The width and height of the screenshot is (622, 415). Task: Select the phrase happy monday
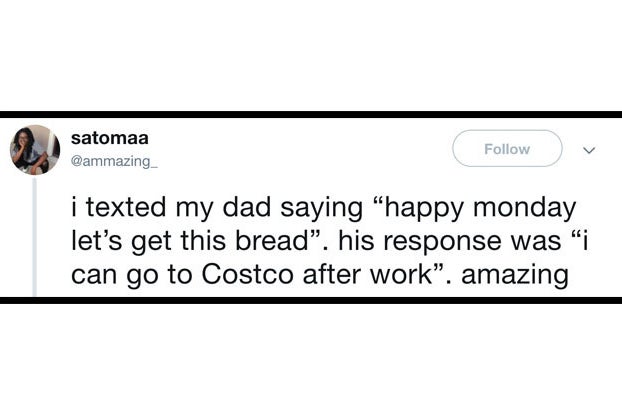[x=478, y=209]
